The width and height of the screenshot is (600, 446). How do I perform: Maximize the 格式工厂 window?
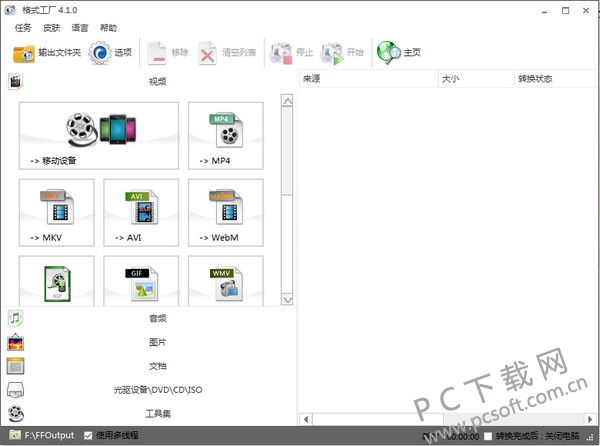point(566,11)
